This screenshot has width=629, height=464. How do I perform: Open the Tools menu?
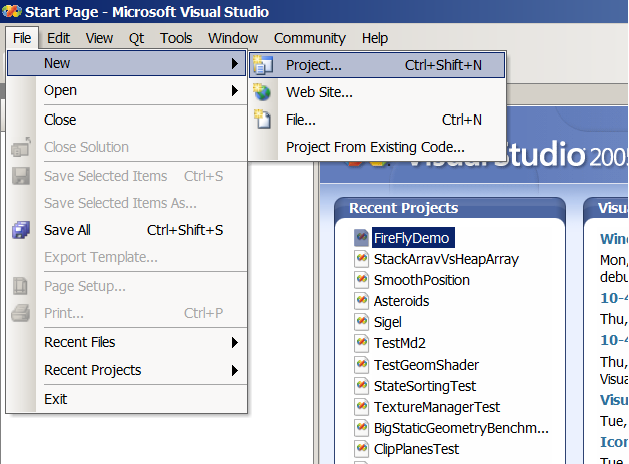pyautogui.click(x=176, y=38)
